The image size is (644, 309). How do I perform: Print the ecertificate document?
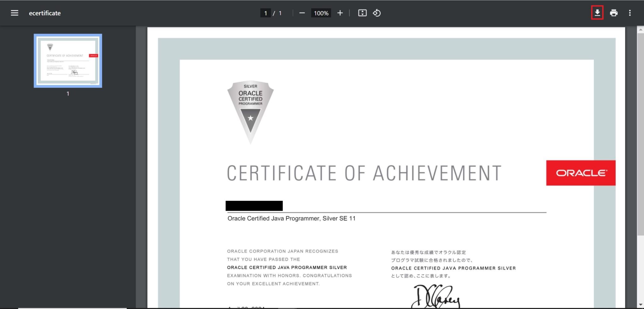614,13
